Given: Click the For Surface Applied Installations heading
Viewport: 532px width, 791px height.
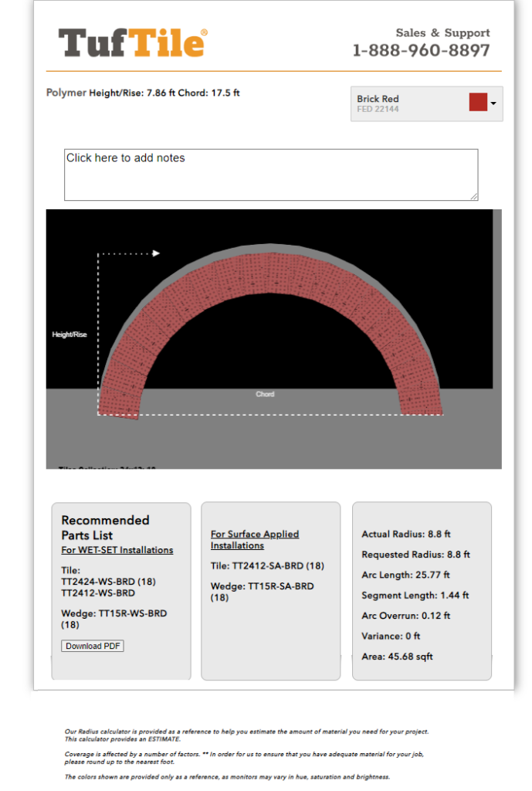Looking at the screenshot, I should click(254, 539).
